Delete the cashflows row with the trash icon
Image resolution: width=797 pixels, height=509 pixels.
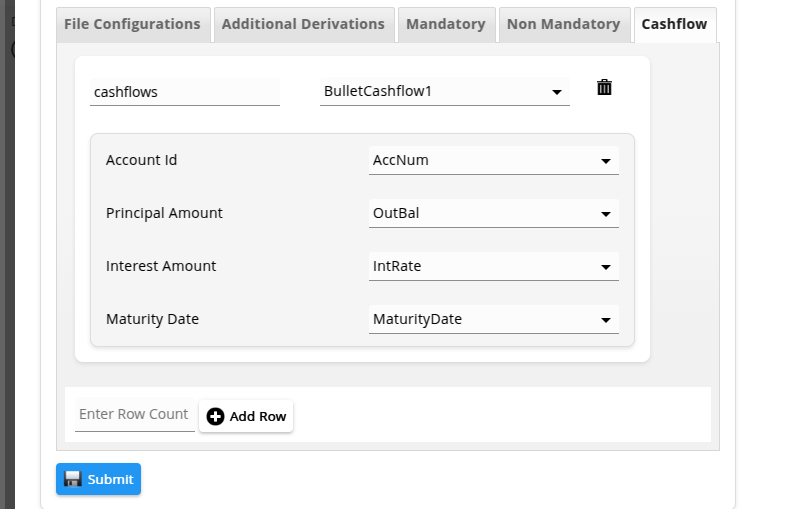click(x=604, y=87)
